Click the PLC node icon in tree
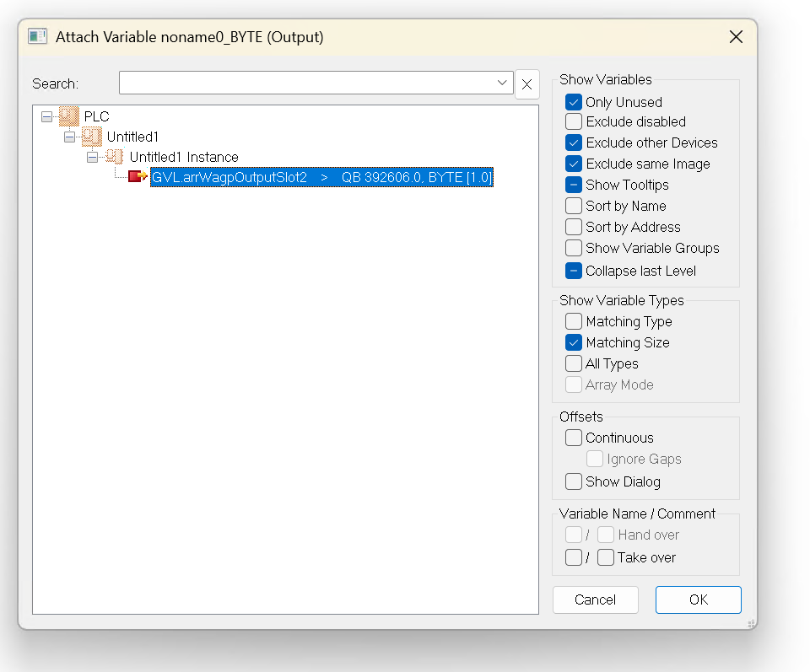Viewport: 810px width, 672px height. click(69, 116)
